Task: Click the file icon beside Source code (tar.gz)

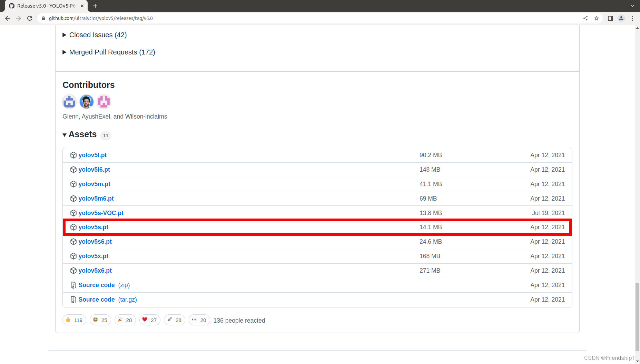Action: click(73, 300)
